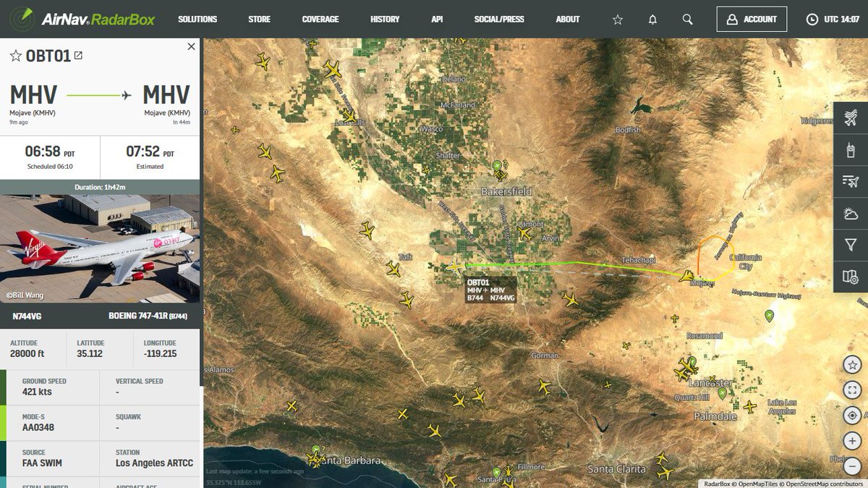
Task: Click the Santa Clarita label on map
Action: (x=616, y=469)
